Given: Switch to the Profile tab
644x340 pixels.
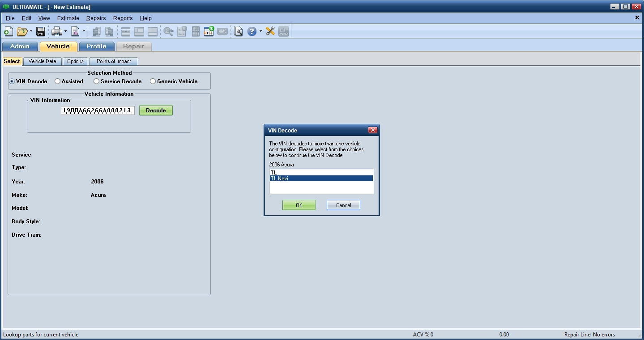Looking at the screenshot, I should (96, 47).
